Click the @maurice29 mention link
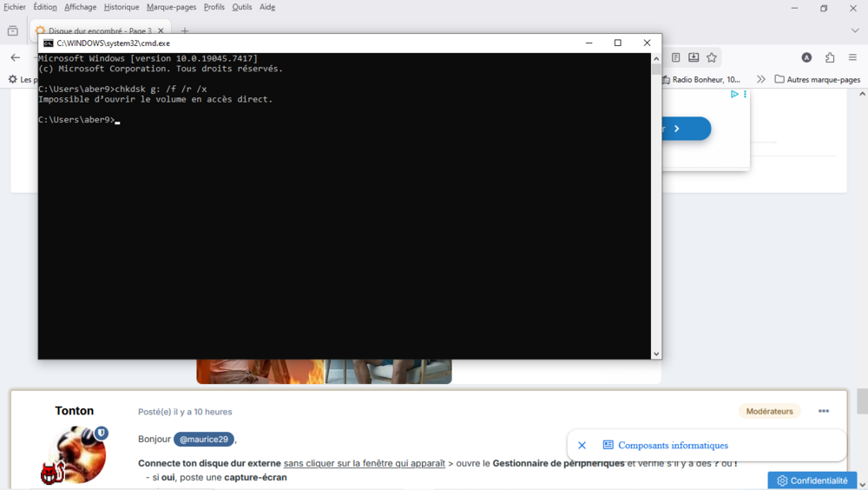This screenshot has width=868, height=490. coord(204,439)
